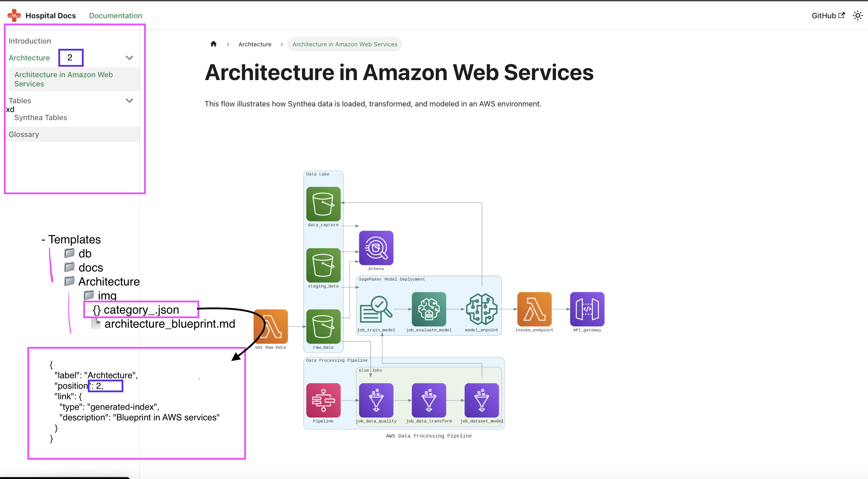Click the job_data_transform Glue icon

point(429,400)
